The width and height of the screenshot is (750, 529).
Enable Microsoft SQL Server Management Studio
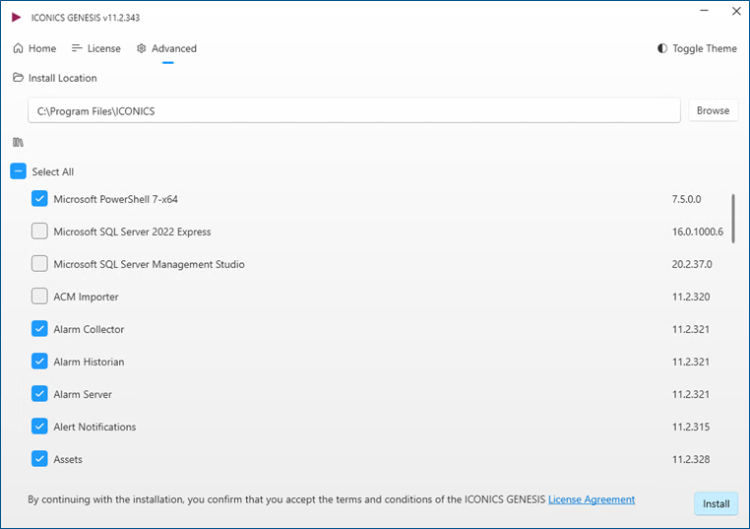pos(39,264)
